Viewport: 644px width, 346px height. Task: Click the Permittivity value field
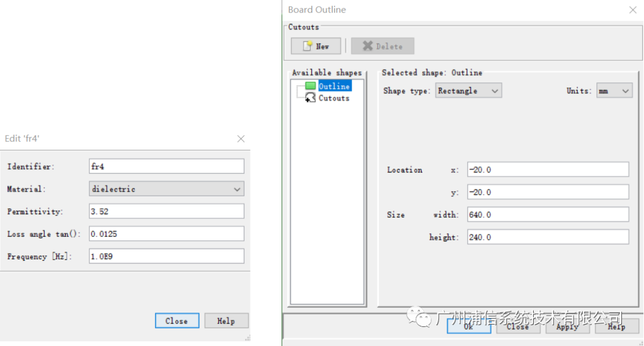166,211
